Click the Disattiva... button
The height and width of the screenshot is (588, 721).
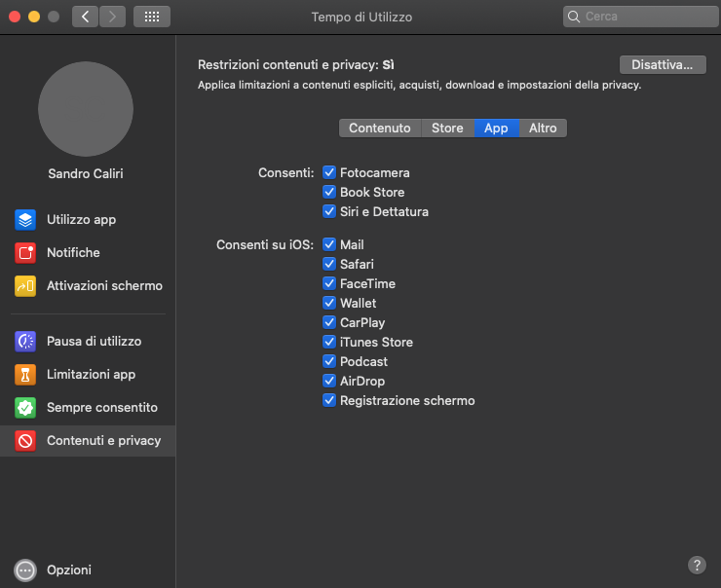(x=663, y=65)
